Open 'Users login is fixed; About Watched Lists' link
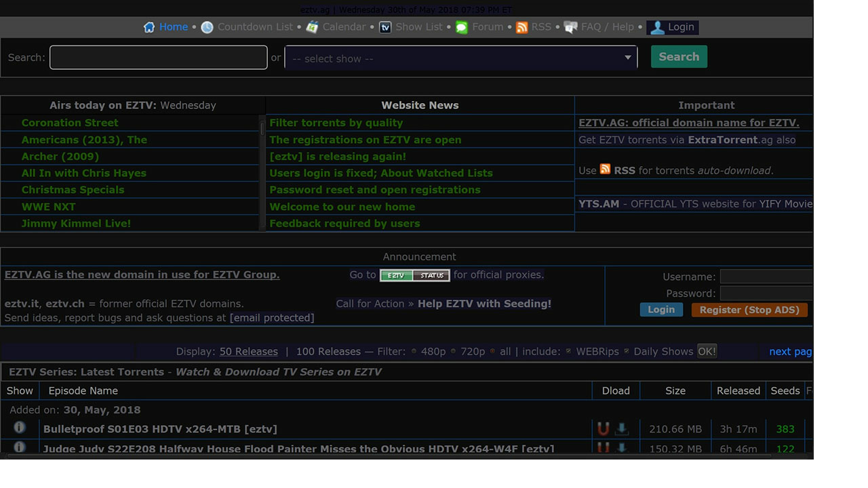Screen dimensions: 868x488 click(x=381, y=173)
